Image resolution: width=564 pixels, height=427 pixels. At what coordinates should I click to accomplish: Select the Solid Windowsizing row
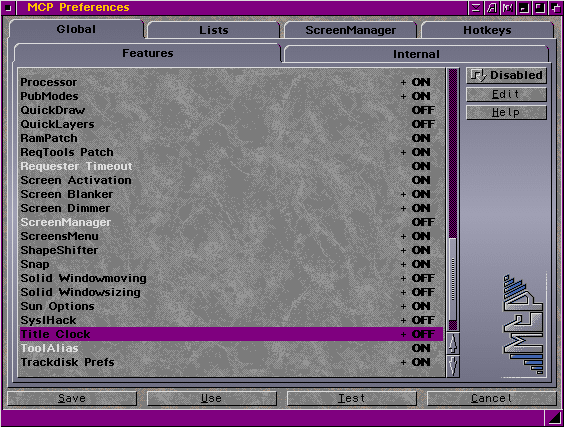pos(231,292)
